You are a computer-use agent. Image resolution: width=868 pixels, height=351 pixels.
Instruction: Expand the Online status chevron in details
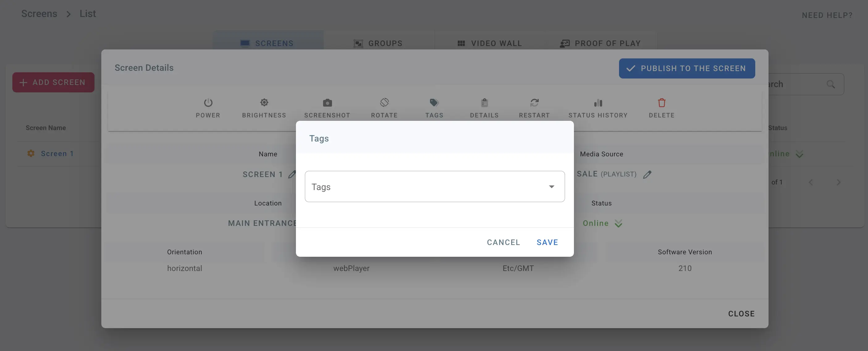coord(618,223)
